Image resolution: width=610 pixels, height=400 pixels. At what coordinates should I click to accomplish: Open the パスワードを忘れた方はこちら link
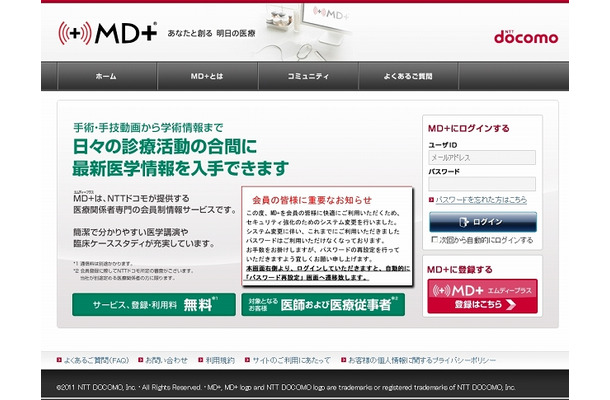(x=481, y=200)
